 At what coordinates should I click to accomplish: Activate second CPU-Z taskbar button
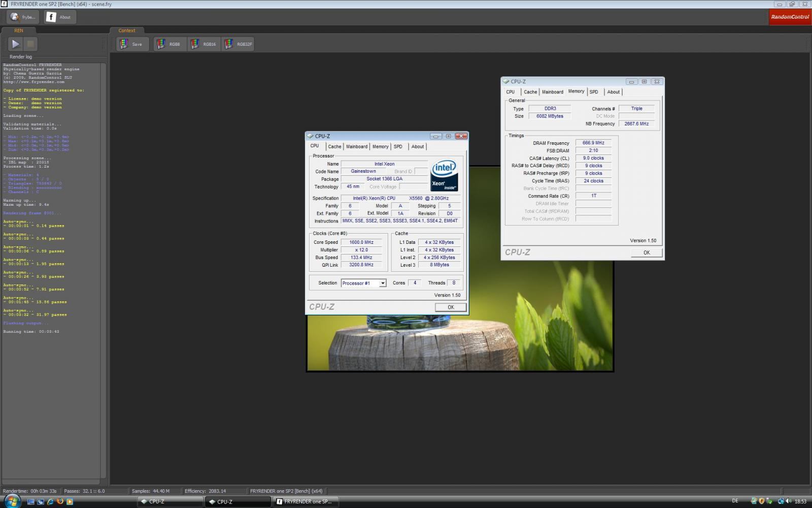[238, 501]
